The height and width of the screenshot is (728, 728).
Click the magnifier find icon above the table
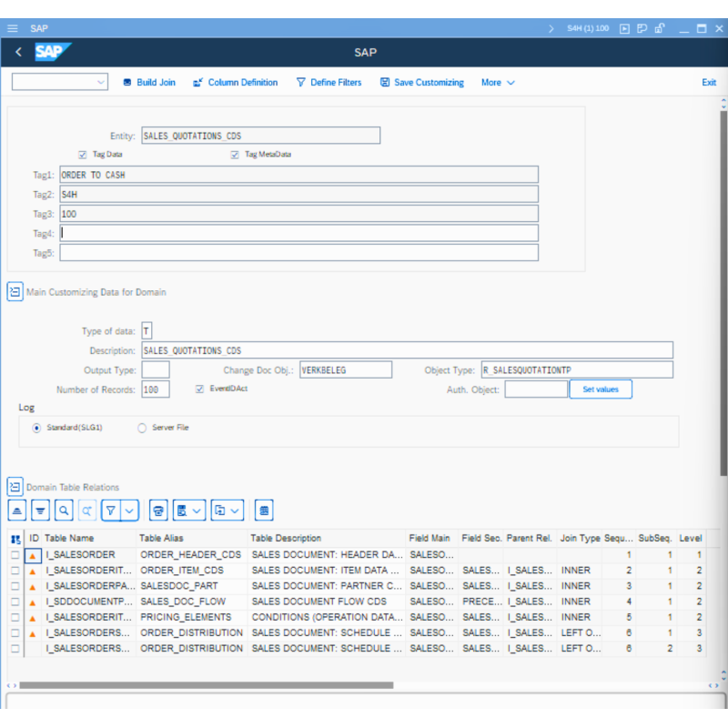point(64,511)
